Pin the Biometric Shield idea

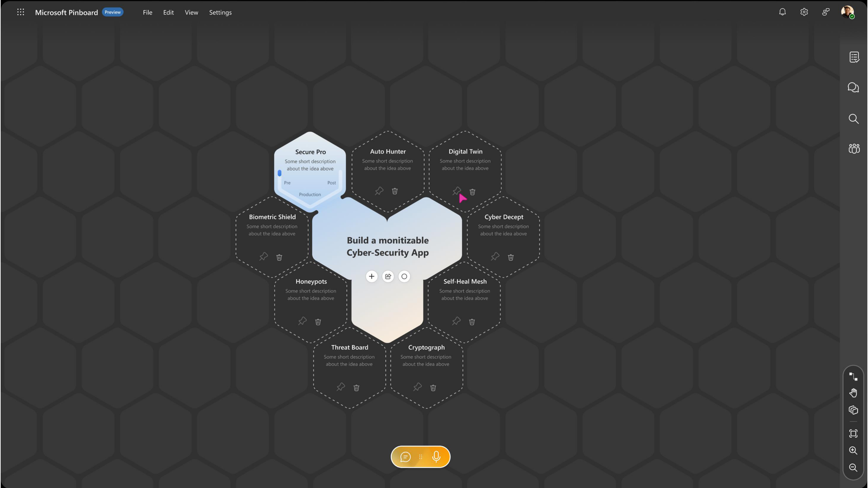264,257
